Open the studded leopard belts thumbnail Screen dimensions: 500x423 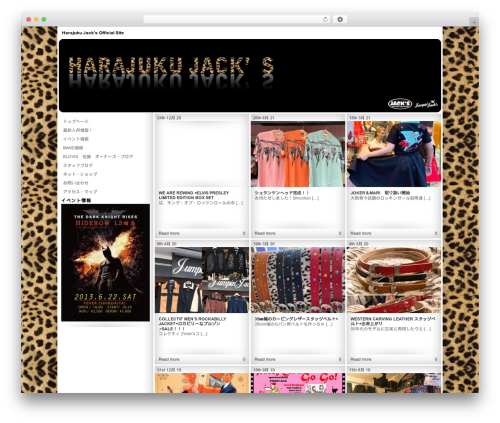298,280
